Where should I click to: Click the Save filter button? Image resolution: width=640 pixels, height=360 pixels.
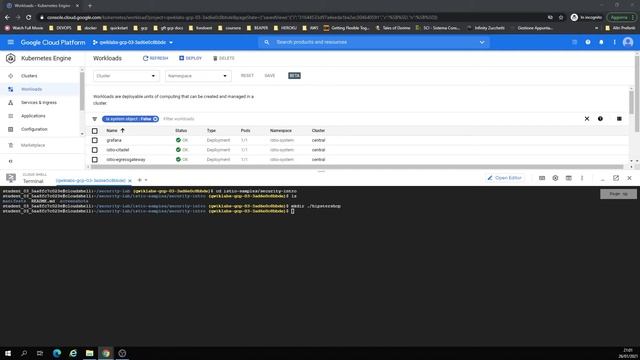coord(269,76)
